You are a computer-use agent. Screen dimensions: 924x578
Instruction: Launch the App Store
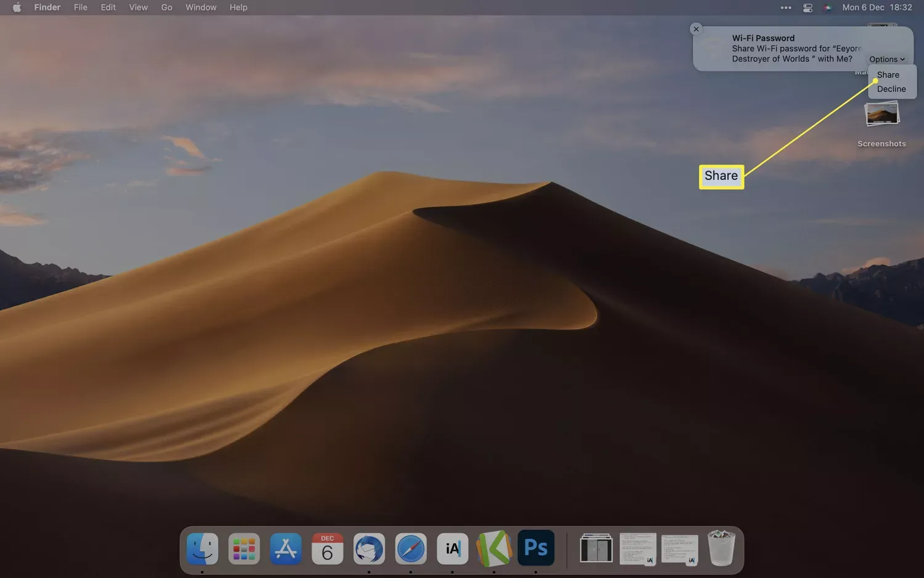tap(286, 548)
